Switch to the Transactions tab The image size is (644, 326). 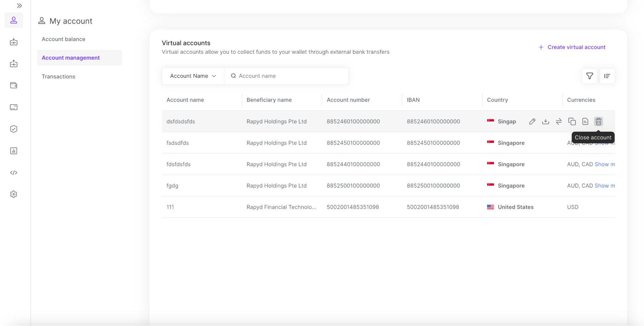(58, 76)
